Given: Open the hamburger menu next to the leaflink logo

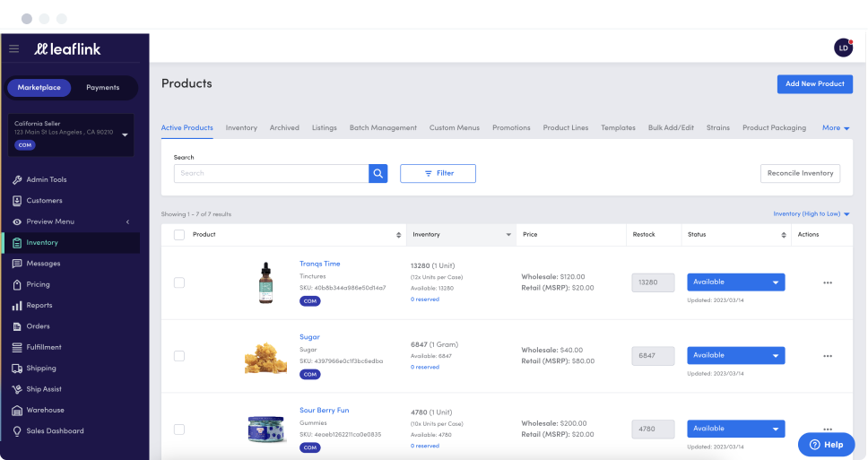Looking at the screenshot, I should (x=13, y=48).
